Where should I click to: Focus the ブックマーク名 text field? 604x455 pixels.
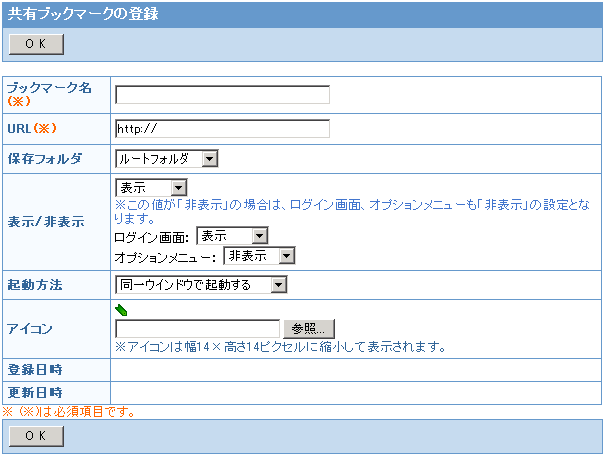222,95
